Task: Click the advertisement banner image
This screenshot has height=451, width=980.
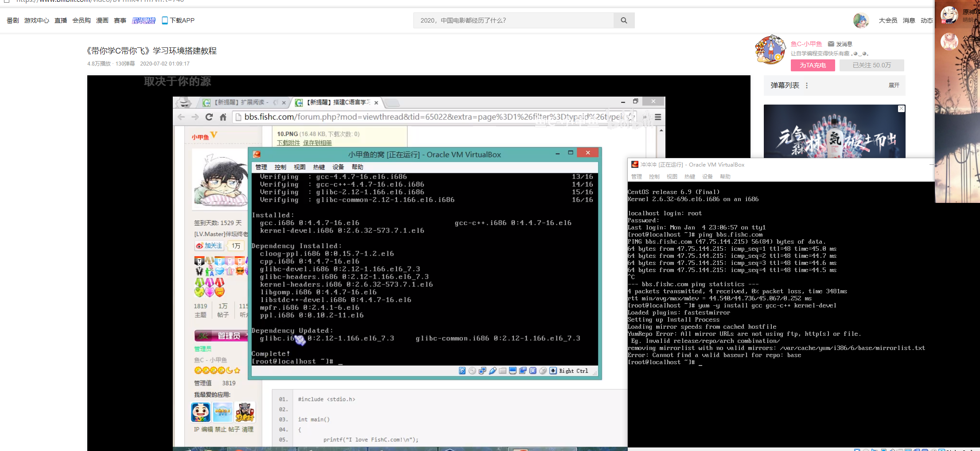Action: point(835,132)
